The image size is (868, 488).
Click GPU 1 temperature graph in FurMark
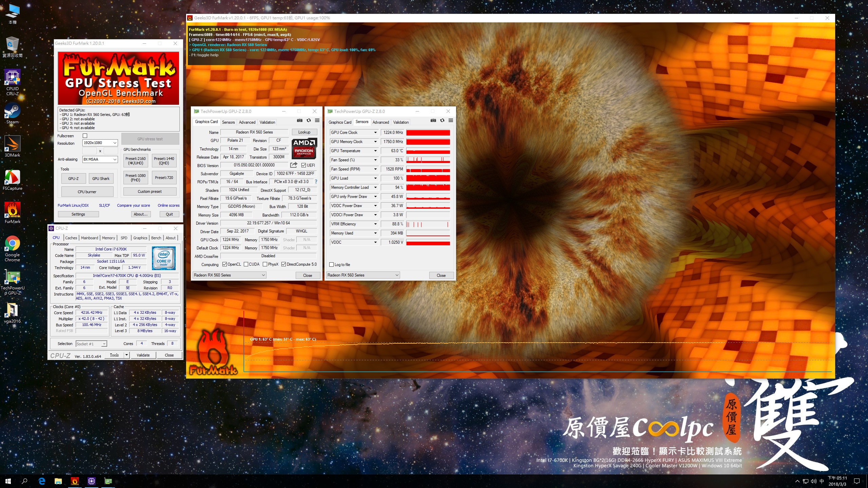(x=537, y=341)
